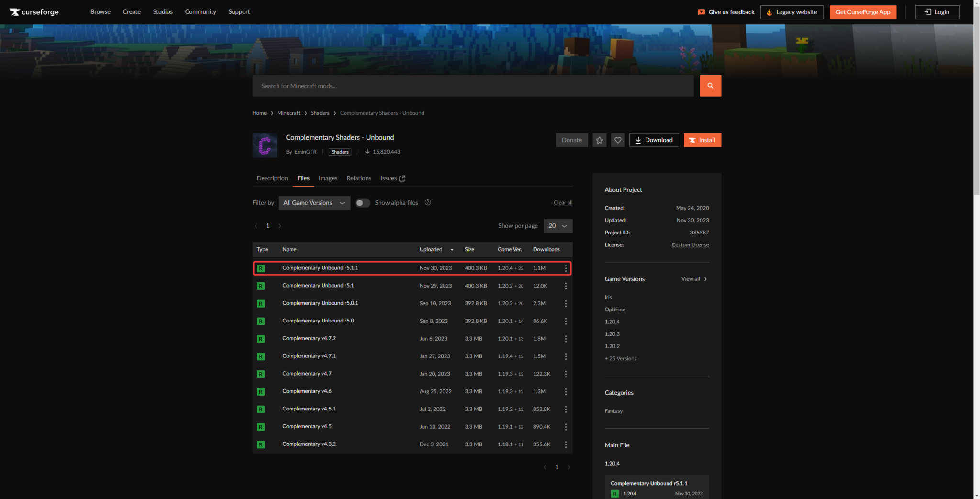This screenshot has height=499, width=980.
Task: Open the kebab menu for Complementary Unbound r5.0
Action: click(566, 321)
